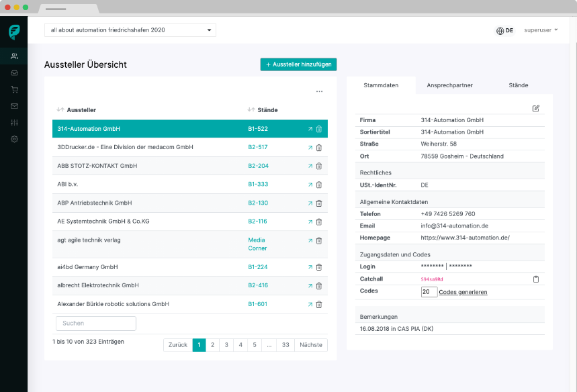Open Alexander Bürkle via arrow icon
The width and height of the screenshot is (577, 392).
pos(310,305)
